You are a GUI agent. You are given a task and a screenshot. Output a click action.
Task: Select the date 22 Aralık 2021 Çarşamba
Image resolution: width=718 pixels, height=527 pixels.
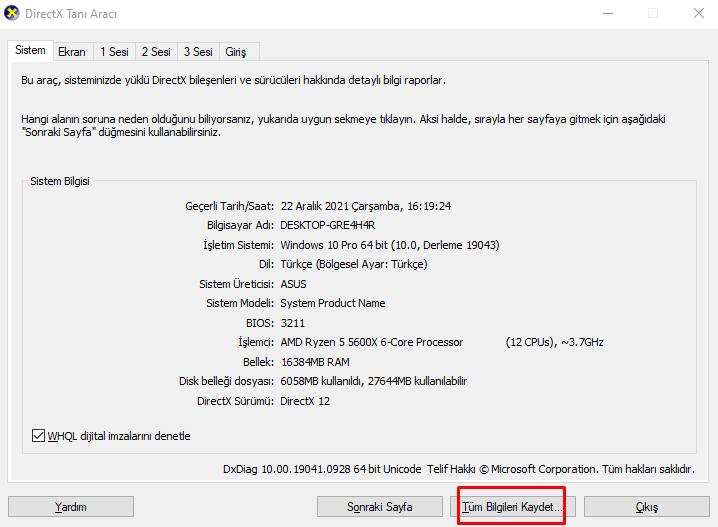coord(340,206)
